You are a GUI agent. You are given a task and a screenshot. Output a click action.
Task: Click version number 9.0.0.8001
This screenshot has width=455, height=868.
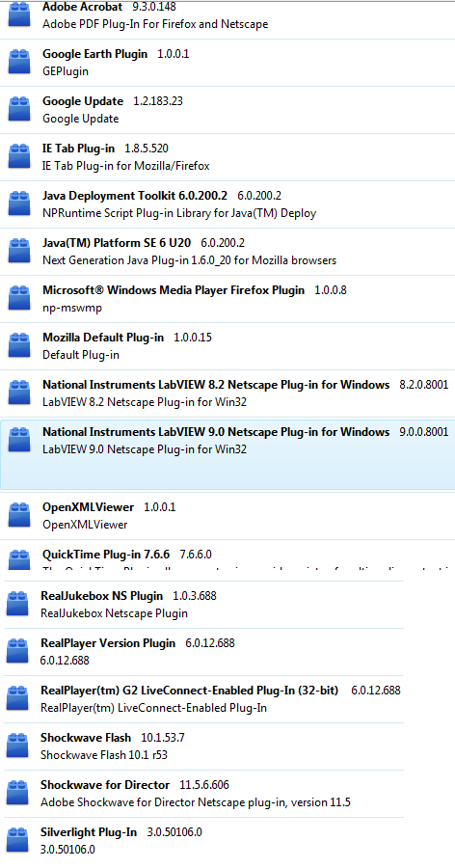click(424, 432)
